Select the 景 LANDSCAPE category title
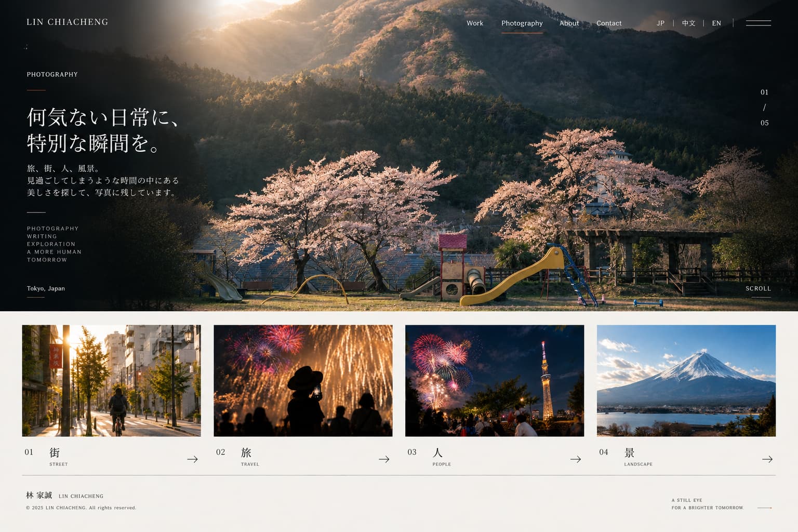 [638, 457]
